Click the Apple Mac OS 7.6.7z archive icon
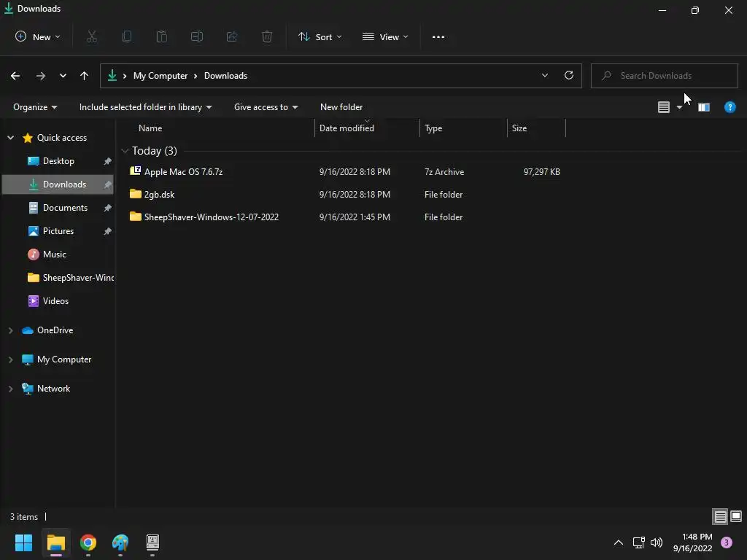The height and width of the screenshot is (560, 747). 135,171
